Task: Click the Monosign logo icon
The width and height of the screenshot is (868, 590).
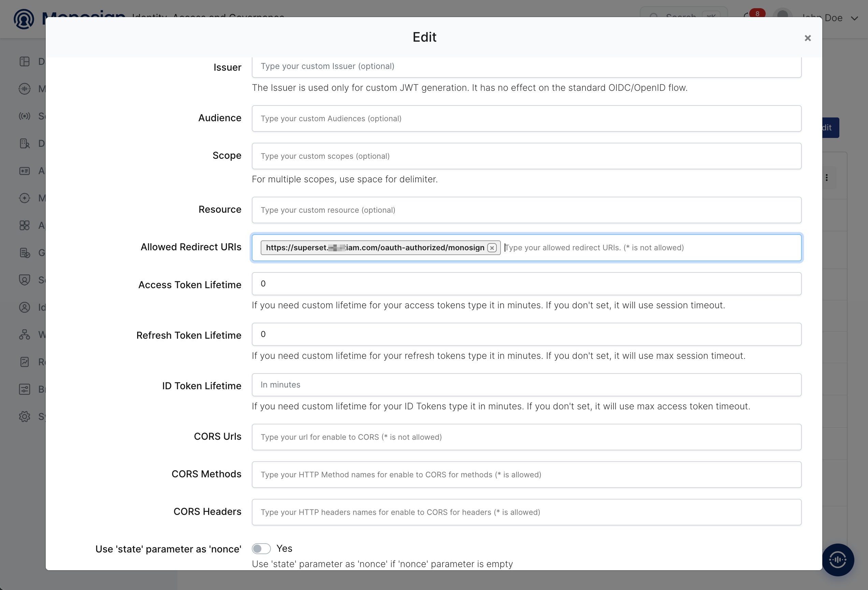Action: pos(24,19)
